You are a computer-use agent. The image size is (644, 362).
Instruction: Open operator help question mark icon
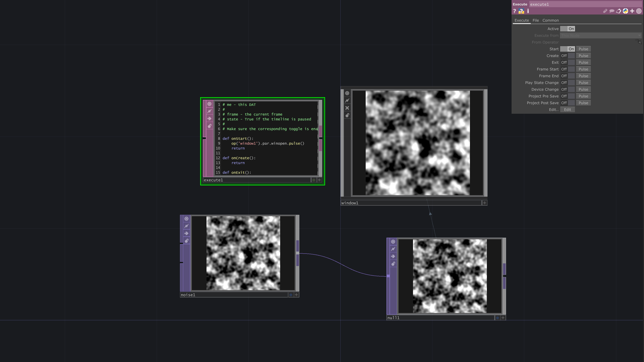(514, 11)
